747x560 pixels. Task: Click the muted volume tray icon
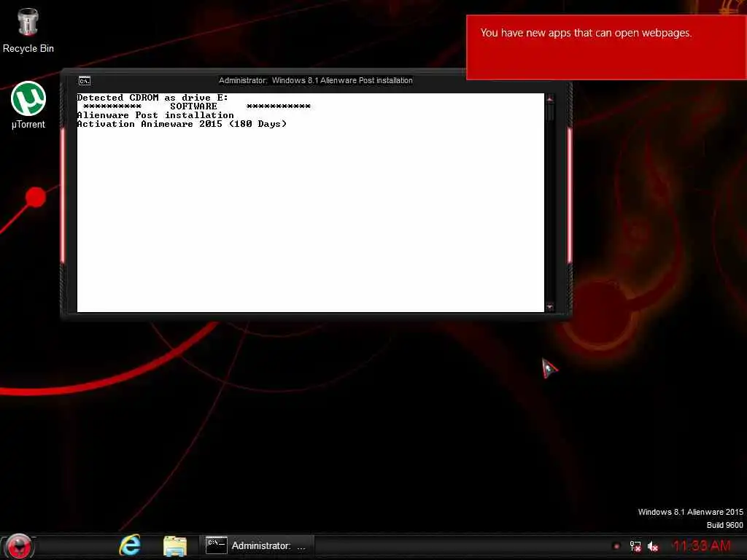(x=653, y=546)
